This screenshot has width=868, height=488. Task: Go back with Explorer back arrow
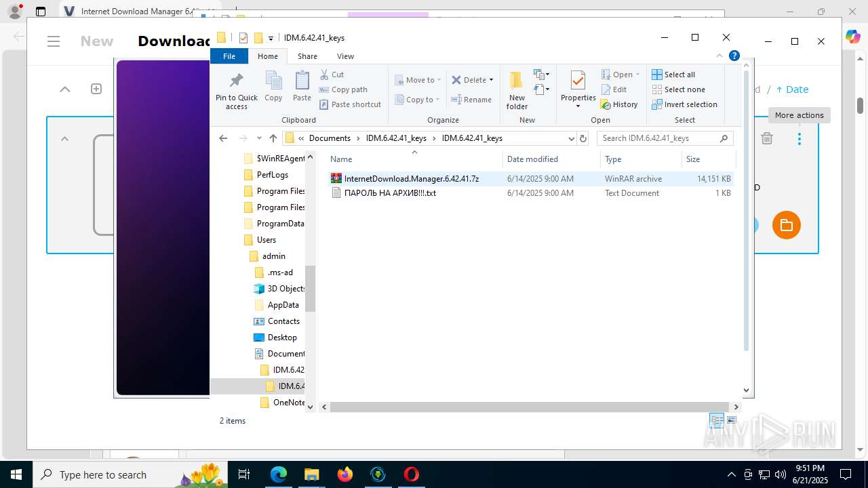pos(223,138)
